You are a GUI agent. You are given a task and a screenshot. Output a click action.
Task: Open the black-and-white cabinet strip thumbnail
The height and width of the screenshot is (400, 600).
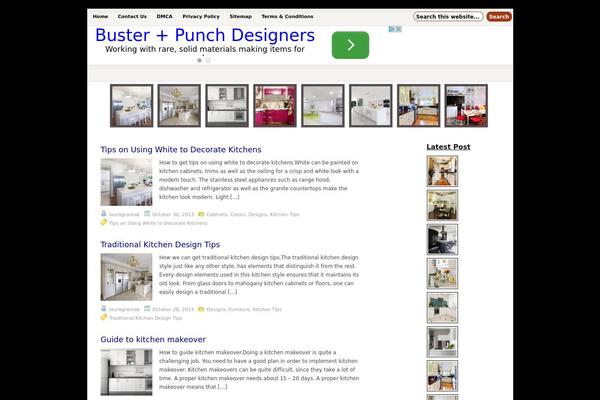click(227, 106)
